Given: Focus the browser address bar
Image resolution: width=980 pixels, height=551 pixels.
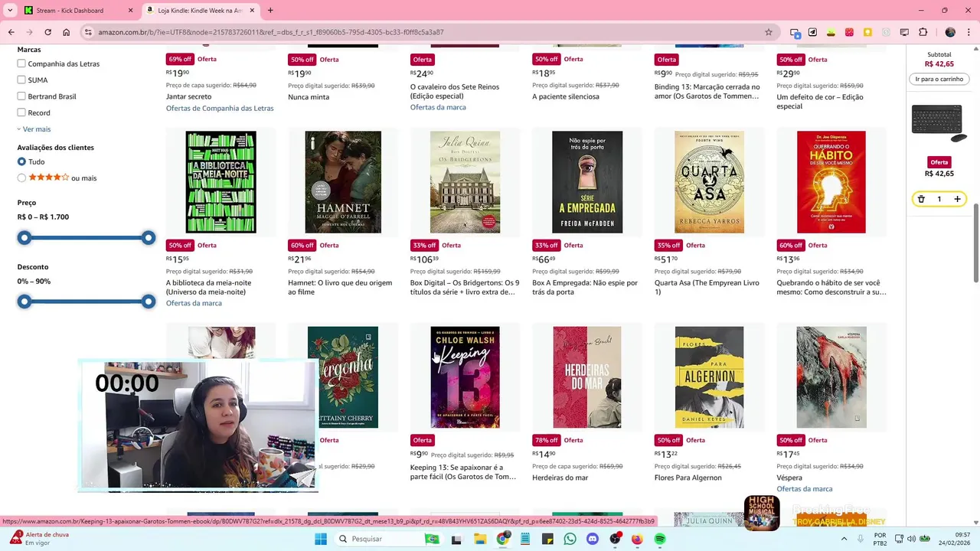Looking at the screenshot, I should pos(429,32).
